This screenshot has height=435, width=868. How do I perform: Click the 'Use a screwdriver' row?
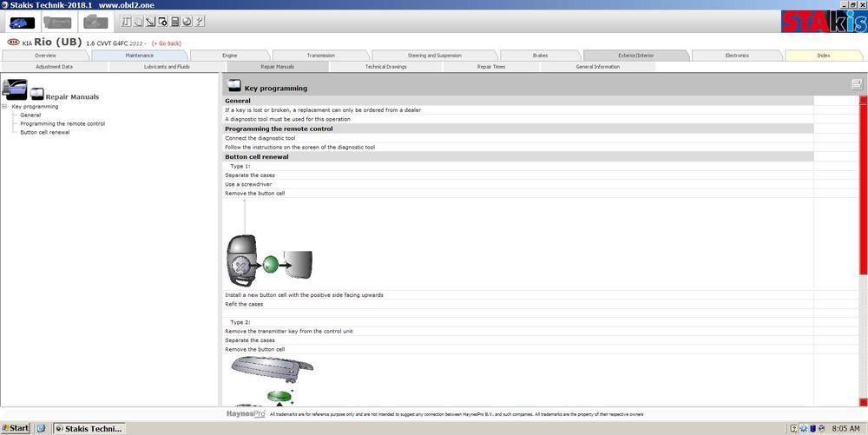(x=518, y=184)
